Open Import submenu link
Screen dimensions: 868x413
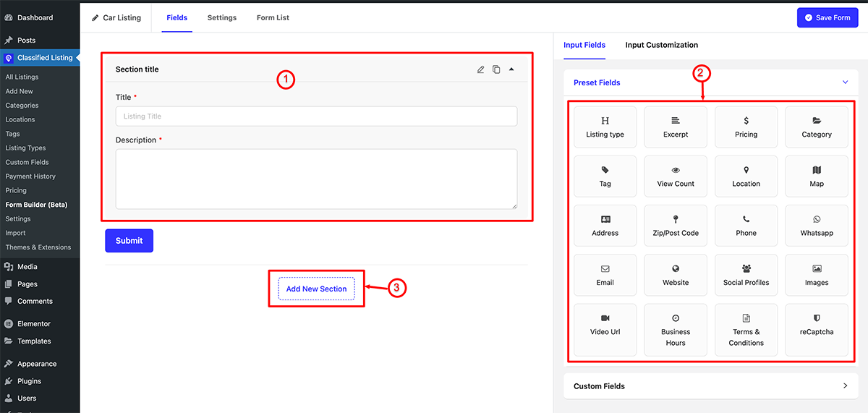15,233
